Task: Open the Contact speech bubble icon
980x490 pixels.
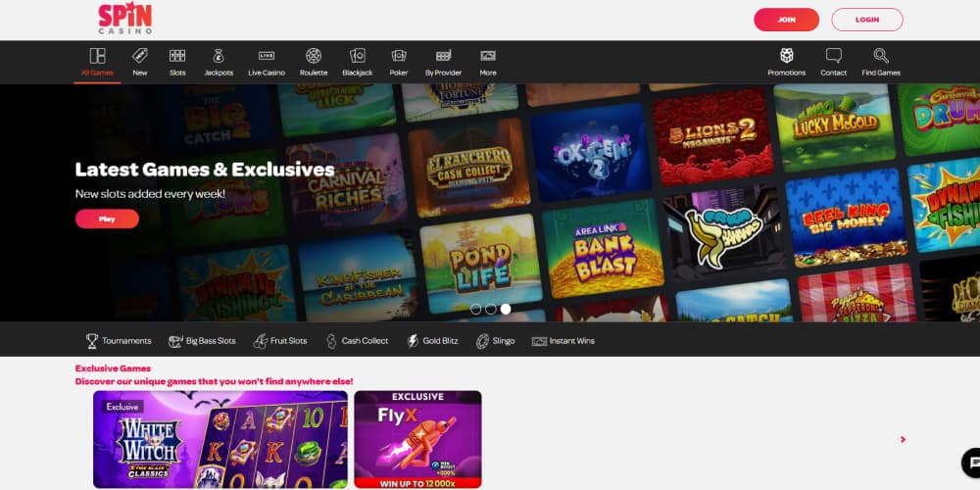Action: click(x=834, y=56)
